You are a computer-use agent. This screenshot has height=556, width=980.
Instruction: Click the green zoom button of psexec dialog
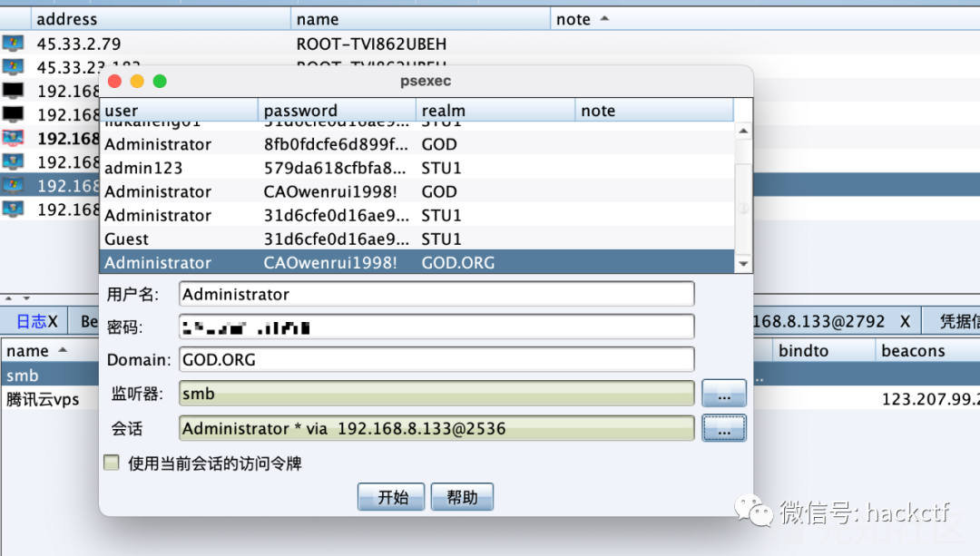(x=160, y=82)
